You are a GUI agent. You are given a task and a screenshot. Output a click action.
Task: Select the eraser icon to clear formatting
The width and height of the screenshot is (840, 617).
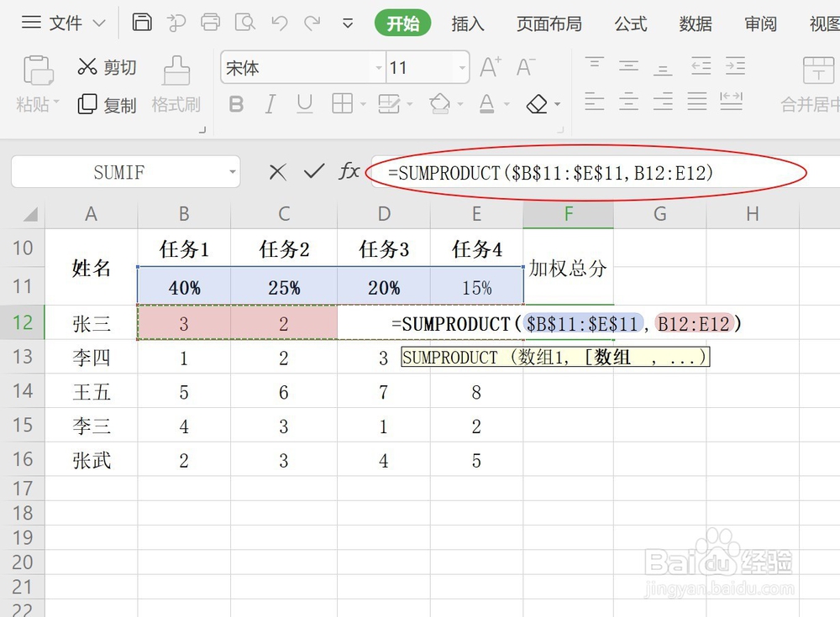[538, 102]
